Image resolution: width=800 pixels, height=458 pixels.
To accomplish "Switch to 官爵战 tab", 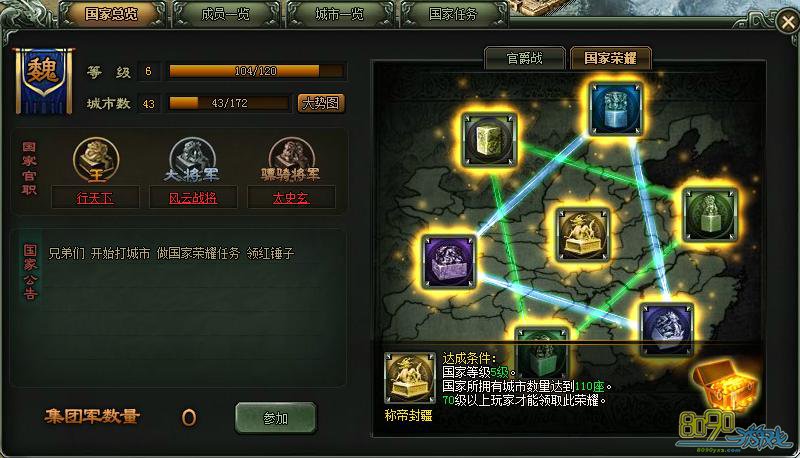I will coord(524,58).
